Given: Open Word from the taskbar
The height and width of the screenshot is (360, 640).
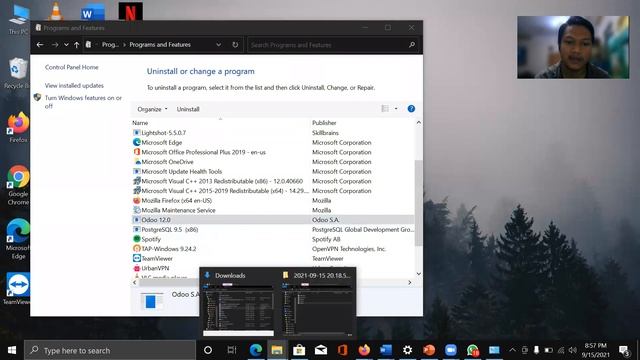Looking at the screenshot, I should tap(386, 350).
